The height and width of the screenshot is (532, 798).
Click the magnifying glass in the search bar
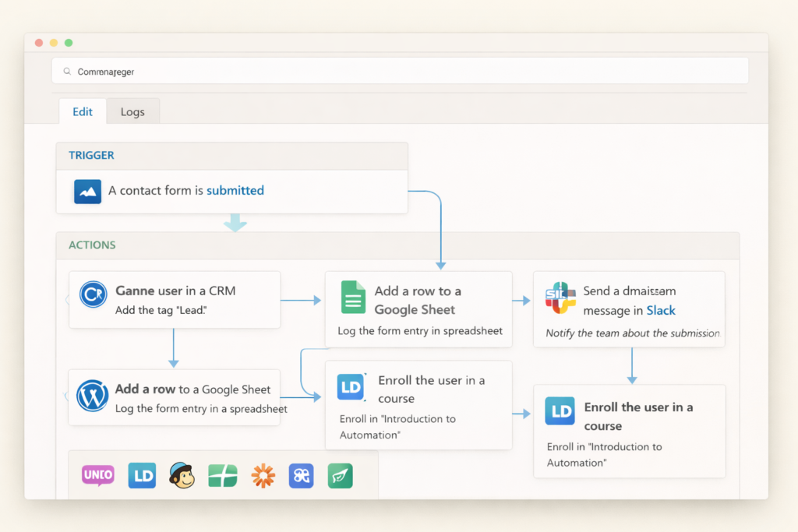66,70
